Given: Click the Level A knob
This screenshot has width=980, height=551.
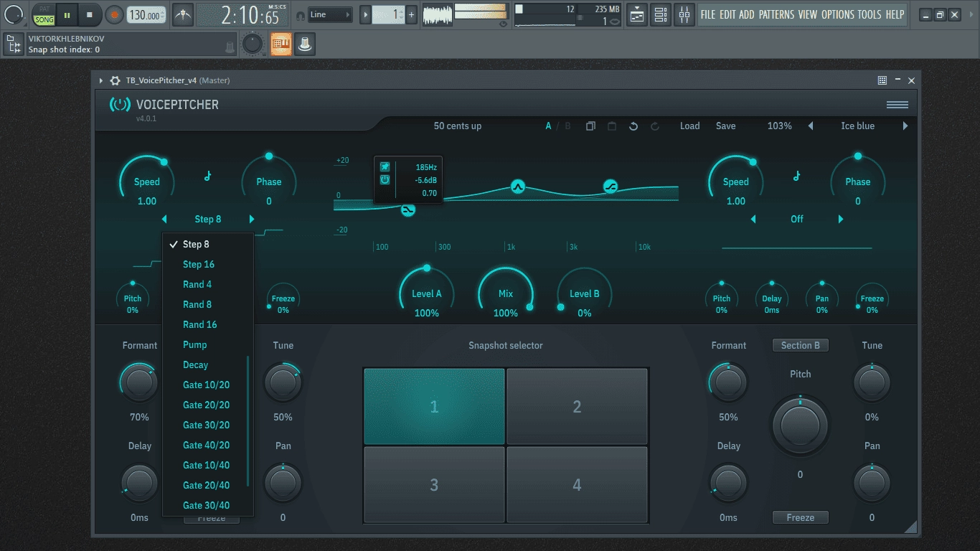Looking at the screenshot, I should tap(427, 294).
